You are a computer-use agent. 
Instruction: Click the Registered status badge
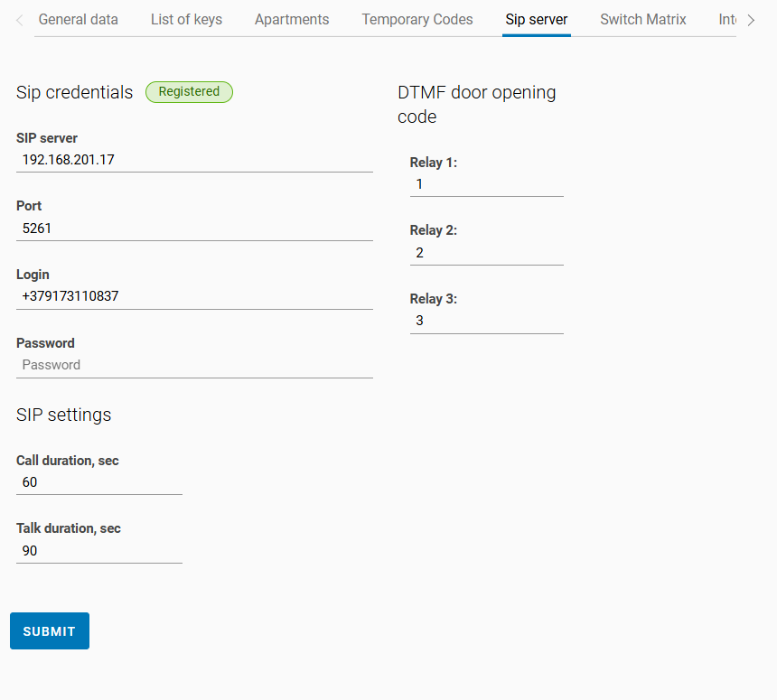click(189, 91)
